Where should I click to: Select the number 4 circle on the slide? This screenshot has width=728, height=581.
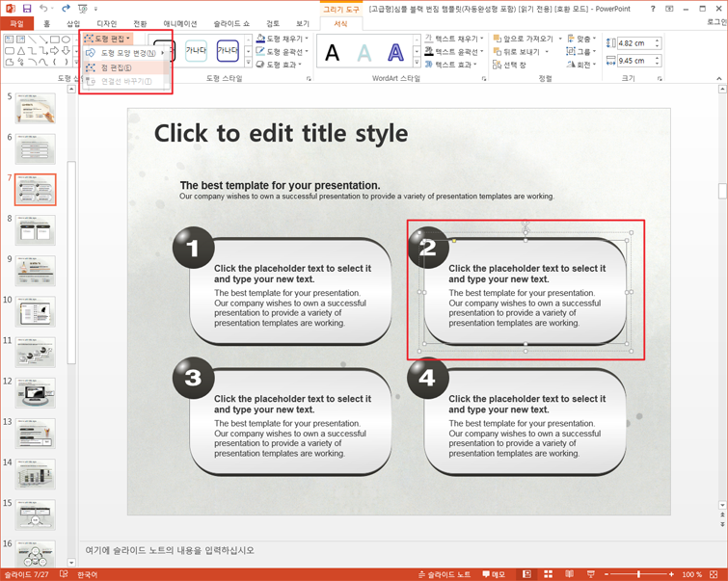427,379
